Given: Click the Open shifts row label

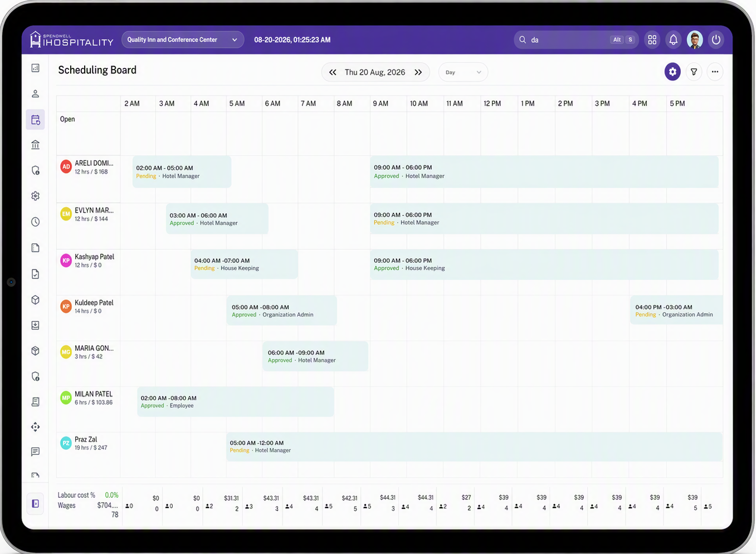Looking at the screenshot, I should tap(67, 119).
